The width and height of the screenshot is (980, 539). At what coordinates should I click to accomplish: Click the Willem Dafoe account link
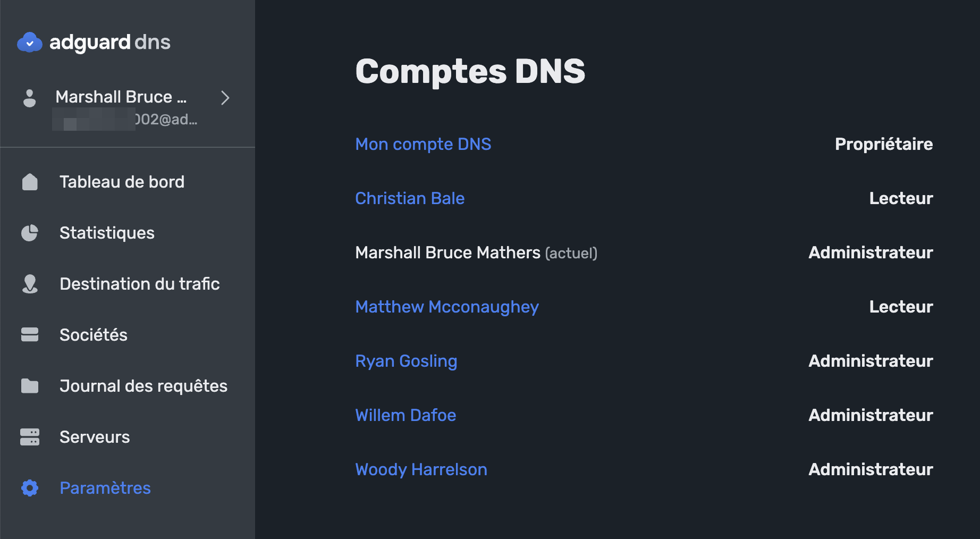[405, 415]
